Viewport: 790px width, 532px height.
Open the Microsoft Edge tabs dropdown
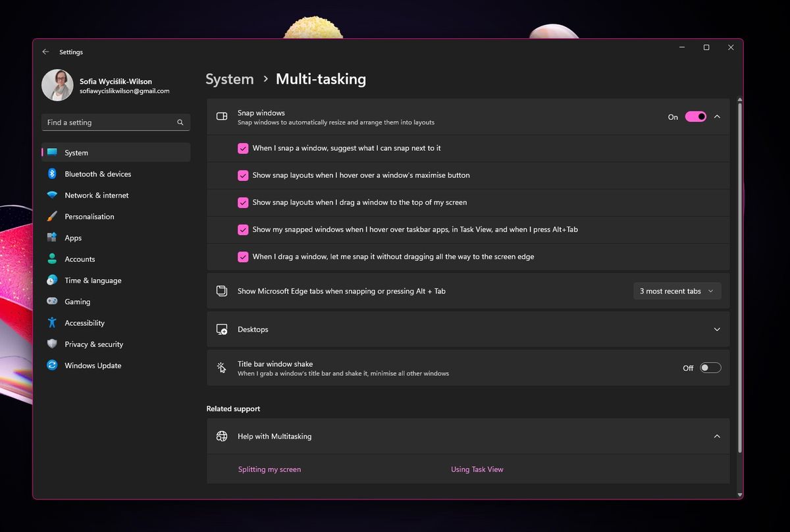click(677, 290)
